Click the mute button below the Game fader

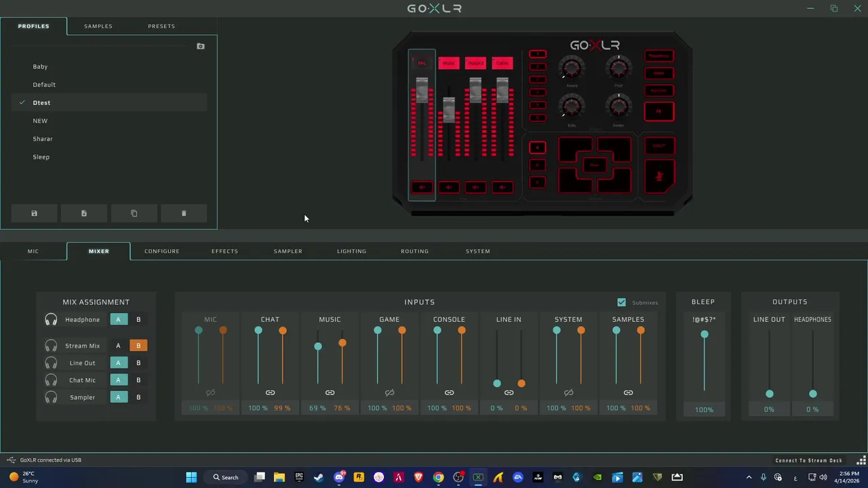502,188
